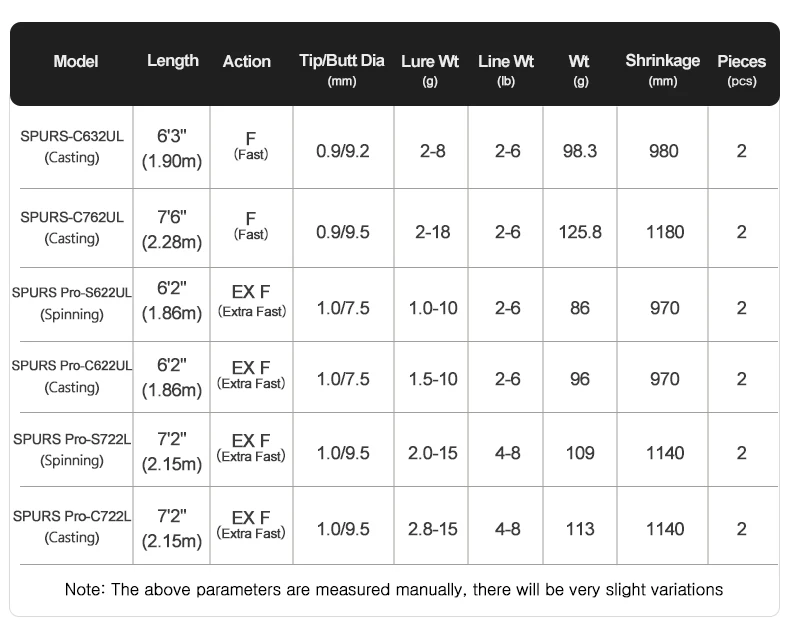This screenshot has height=624, width=790.
Task: Click the Line Wt column header
Action: pyautogui.click(x=506, y=69)
